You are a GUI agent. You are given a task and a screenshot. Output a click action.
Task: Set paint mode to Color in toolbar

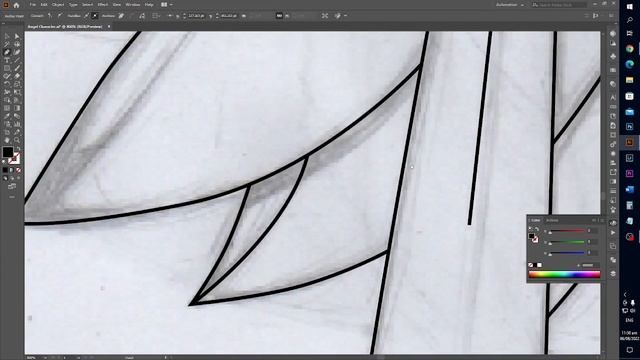point(5,170)
